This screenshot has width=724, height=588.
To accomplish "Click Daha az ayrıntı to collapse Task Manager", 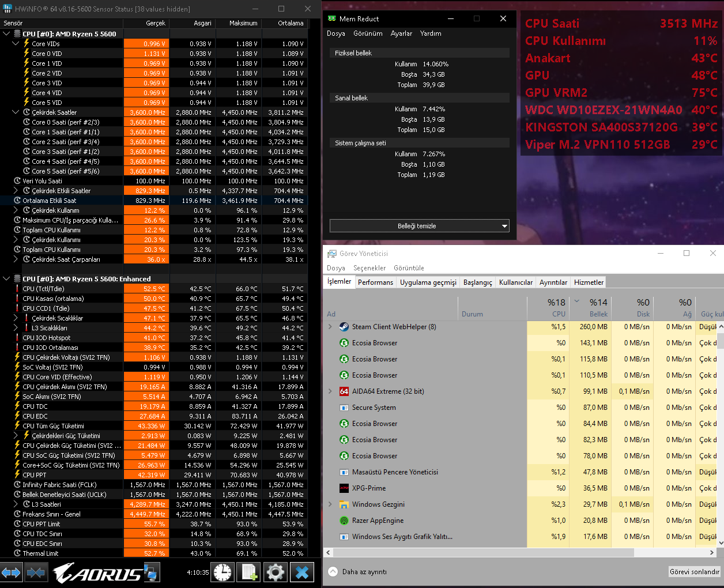I will (x=357, y=572).
